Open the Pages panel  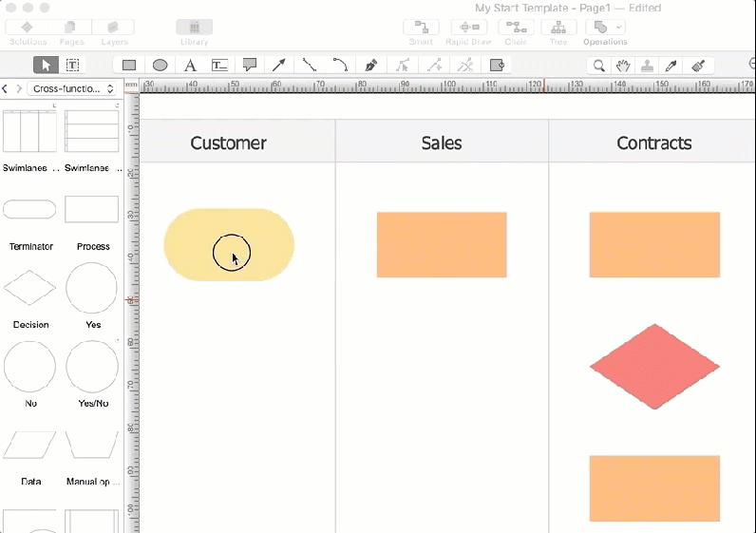[71, 28]
